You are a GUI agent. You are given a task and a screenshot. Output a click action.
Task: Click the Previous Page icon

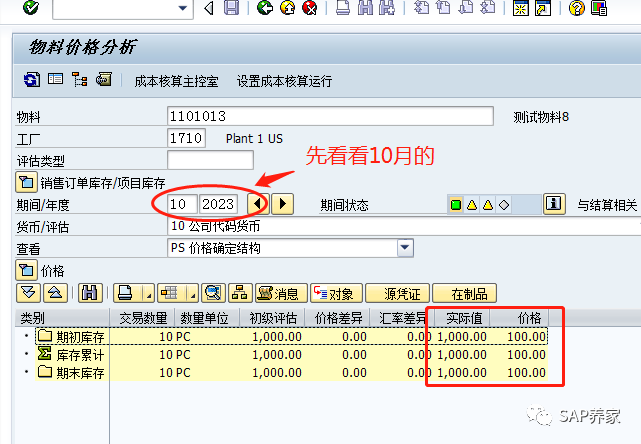[443, 7]
